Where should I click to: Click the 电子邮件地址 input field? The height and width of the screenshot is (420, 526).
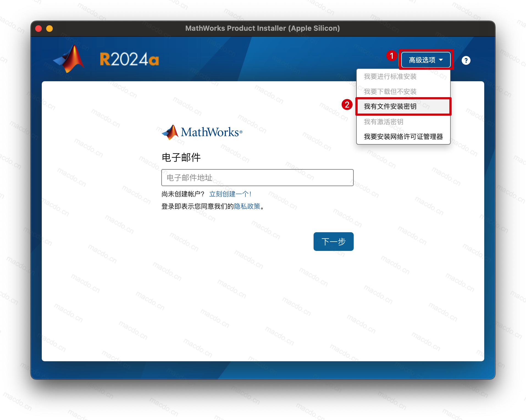[257, 178]
